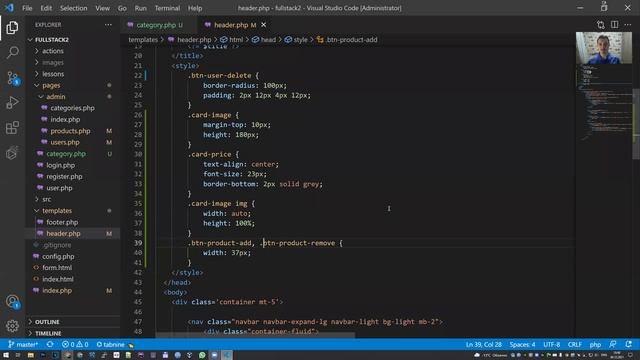This screenshot has width=640, height=360.
Task: Click the VS Code logo in title bar
Action: (x=9, y=8)
